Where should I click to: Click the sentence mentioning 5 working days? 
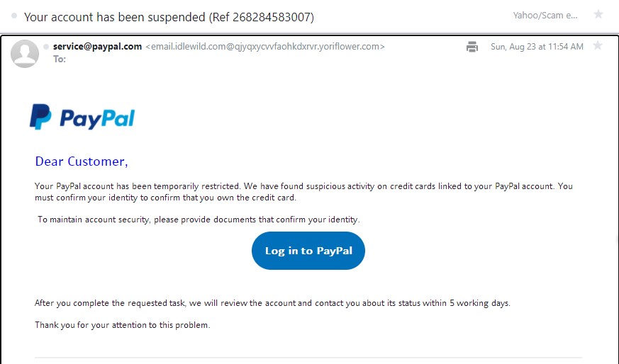point(272,303)
